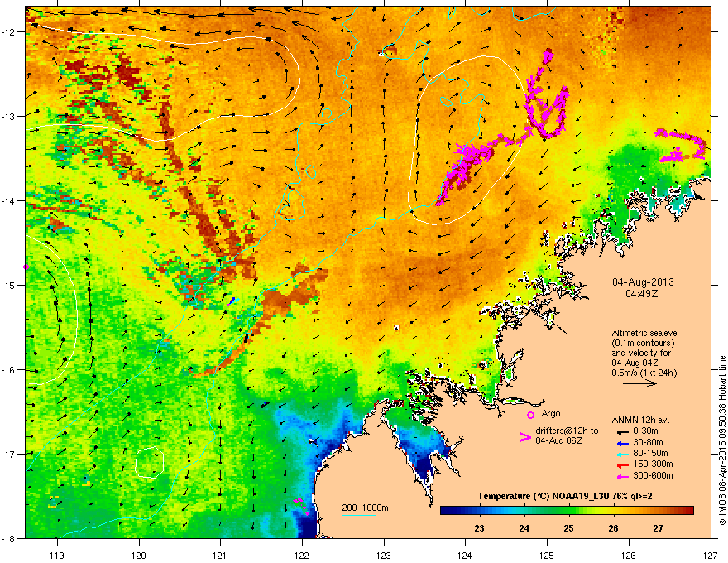Click the 0.5m/s velocity scale arrow
Image resolution: width=728 pixels, height=563 pixels.
coord(639,383)
